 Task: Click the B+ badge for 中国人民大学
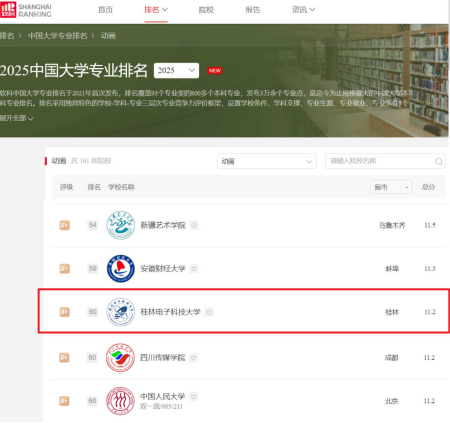click(x=64, y=401)
